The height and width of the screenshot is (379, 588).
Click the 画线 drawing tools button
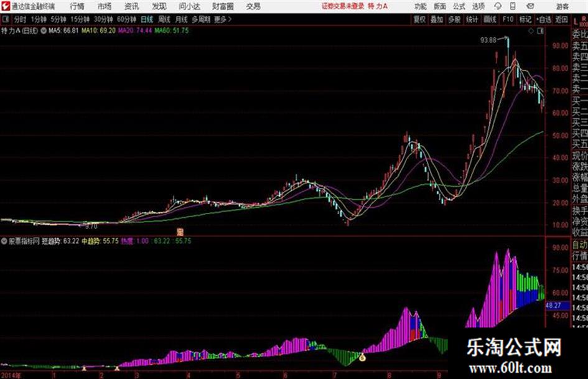pyautogui.click(x=490, y=19)
